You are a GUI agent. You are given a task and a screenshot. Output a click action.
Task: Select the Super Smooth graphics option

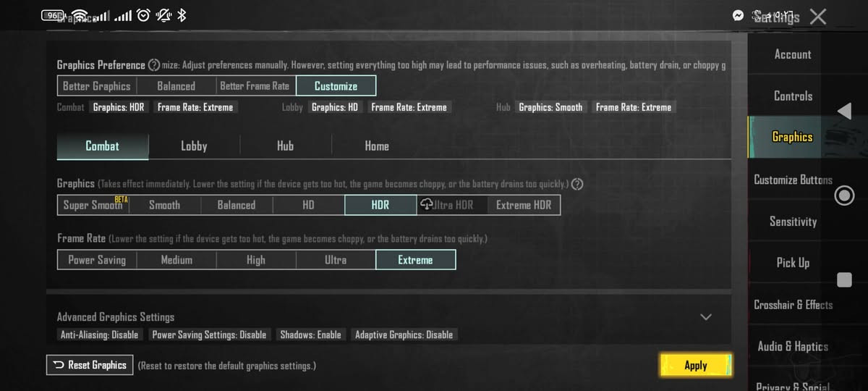tap(93, 205)
